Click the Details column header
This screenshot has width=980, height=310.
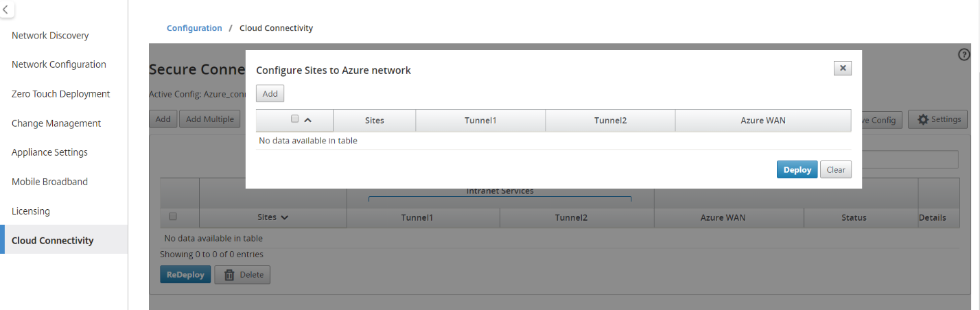pyautogui.click(x=939, y=217)
